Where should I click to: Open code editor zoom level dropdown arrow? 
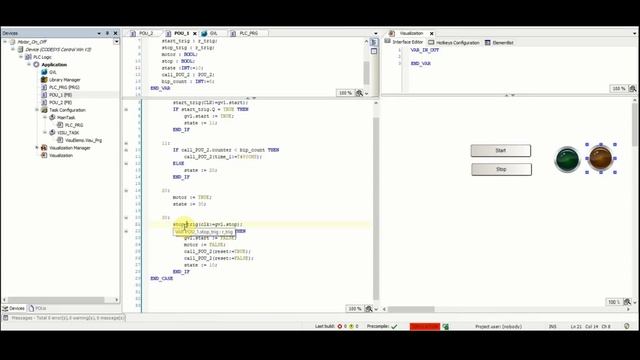point(376,309)
